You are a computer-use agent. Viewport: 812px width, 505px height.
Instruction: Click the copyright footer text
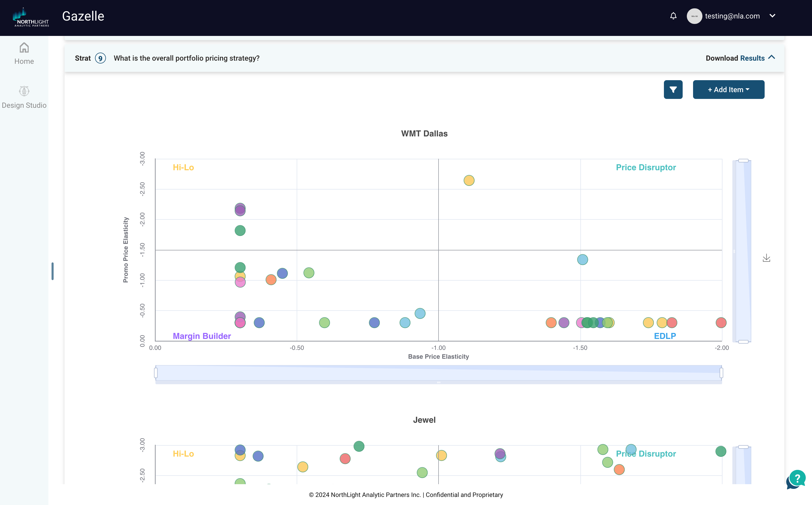tap(406, 495)
